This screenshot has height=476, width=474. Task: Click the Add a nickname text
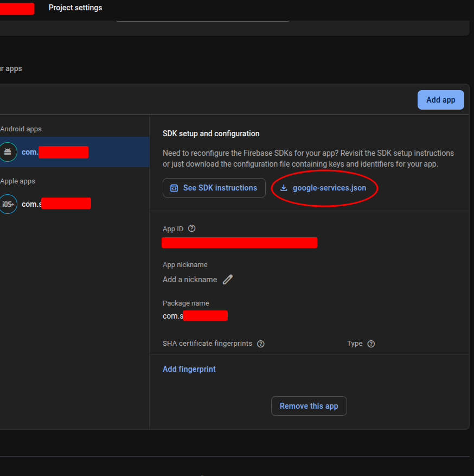click(190, 280)
